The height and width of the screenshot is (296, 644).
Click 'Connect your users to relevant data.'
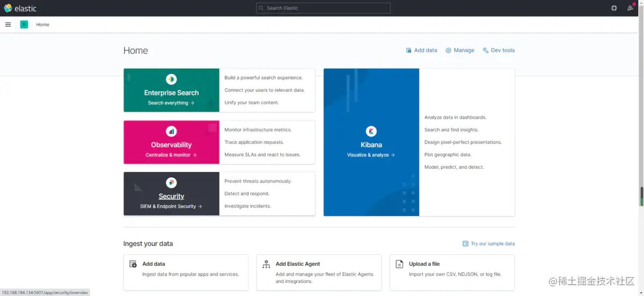[265, 90]
